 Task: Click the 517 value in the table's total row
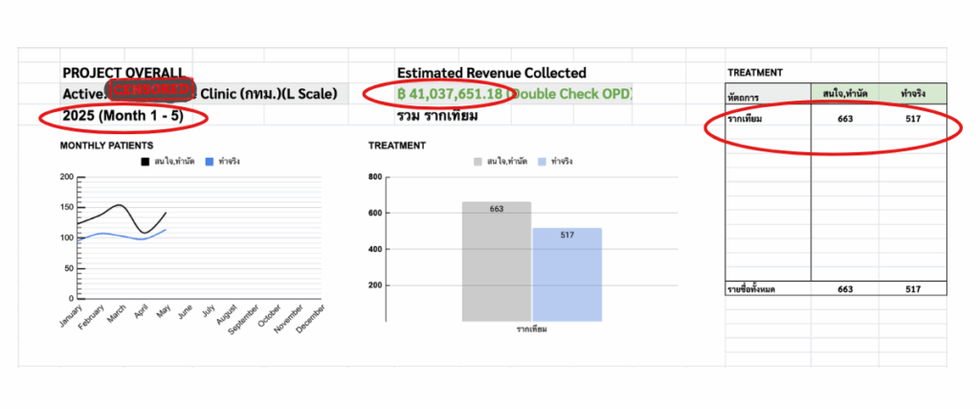(x=912, y=288)
